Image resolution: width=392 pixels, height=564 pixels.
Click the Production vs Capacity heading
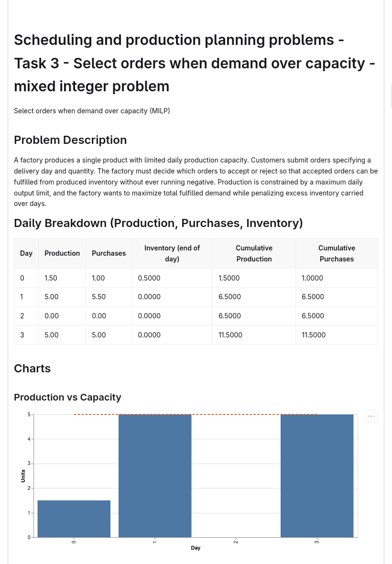tap(67, 397)
